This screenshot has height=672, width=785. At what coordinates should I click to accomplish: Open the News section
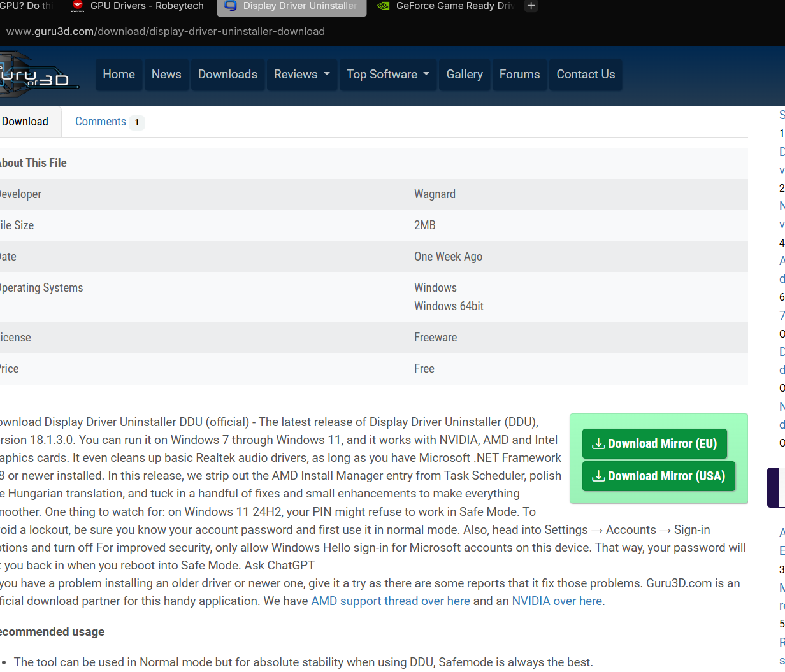[x=166, y=75]
